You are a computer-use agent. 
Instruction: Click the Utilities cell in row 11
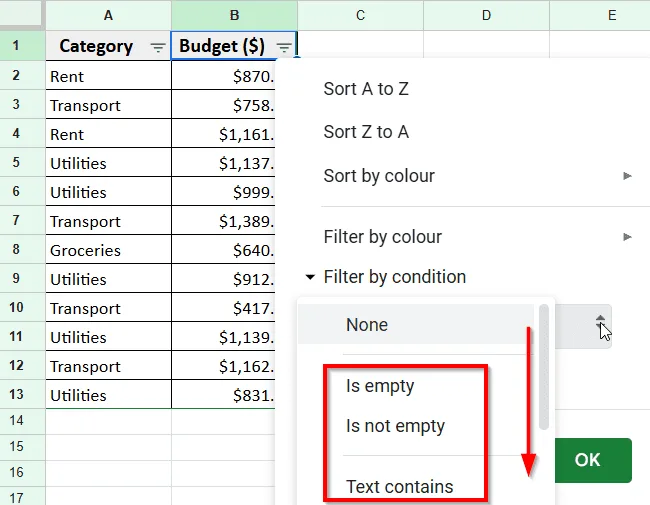[108, 337]
